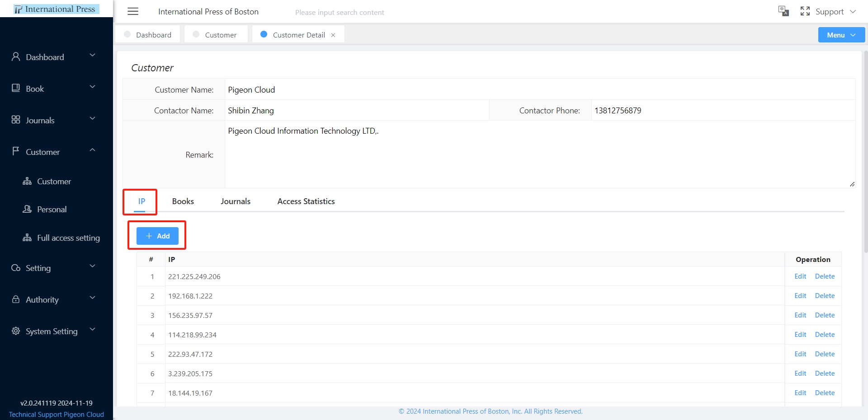Edit IP 221.225.249.206

(800, 276)
